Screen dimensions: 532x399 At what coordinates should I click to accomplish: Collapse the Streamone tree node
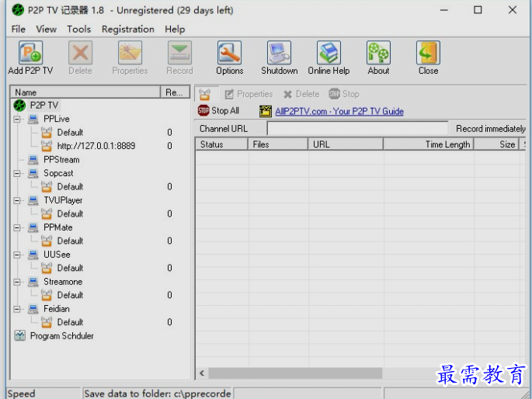(16, 282)
